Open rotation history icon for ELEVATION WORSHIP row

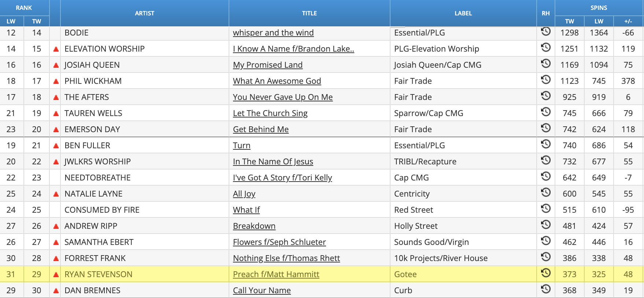pos(546,48)
